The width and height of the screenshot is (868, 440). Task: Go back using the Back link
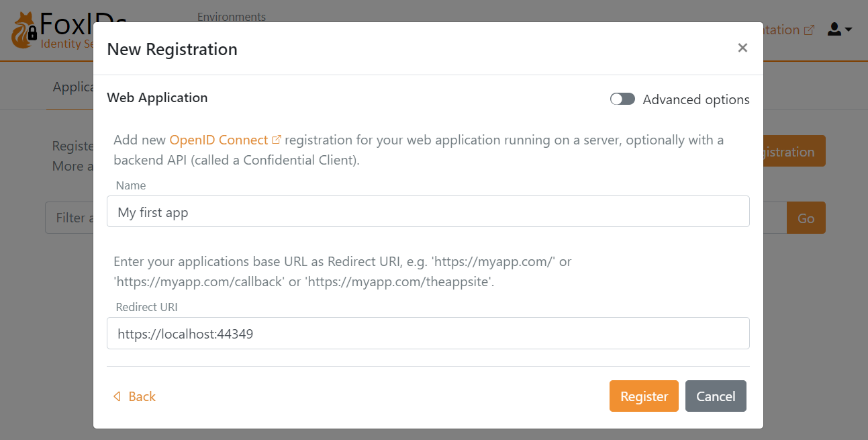[142, 396]
